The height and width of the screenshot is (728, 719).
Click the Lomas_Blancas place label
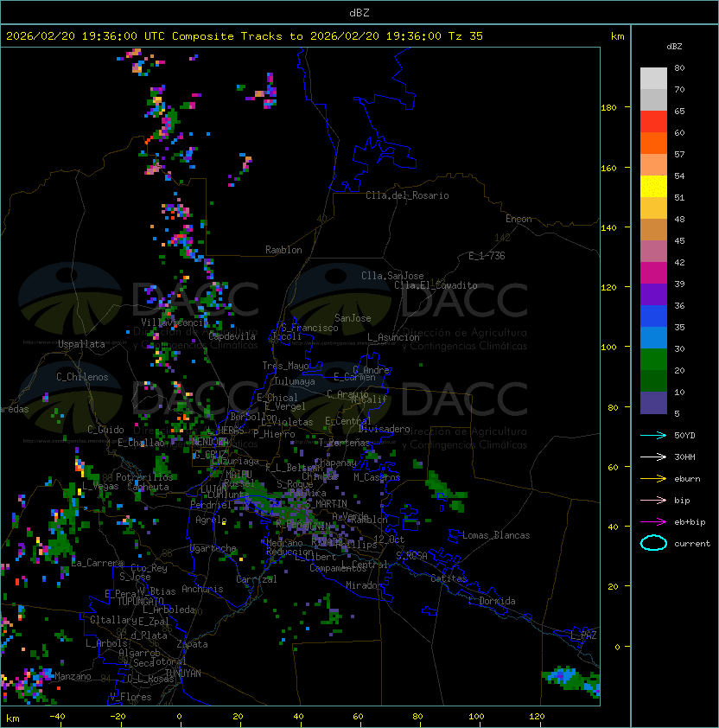(x=496, y=535)
